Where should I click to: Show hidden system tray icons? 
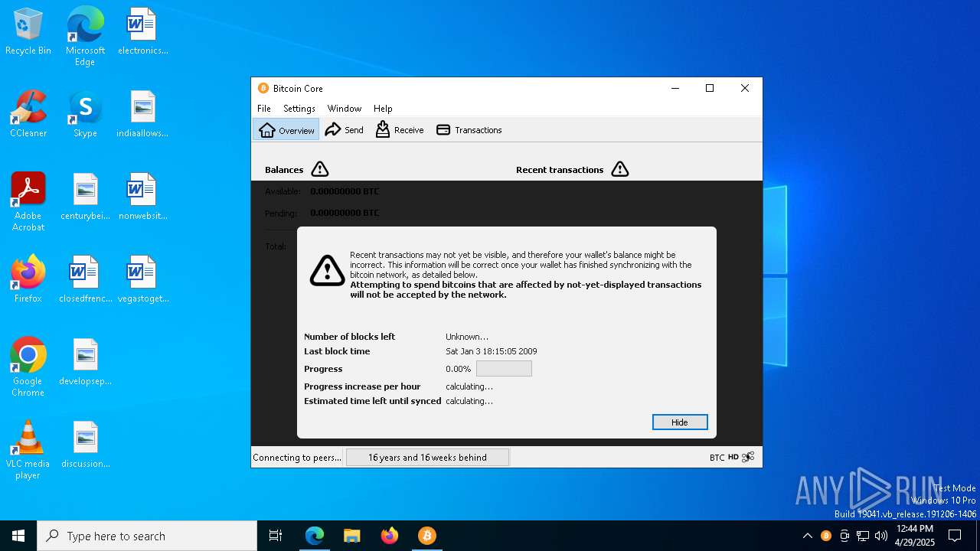808,536
